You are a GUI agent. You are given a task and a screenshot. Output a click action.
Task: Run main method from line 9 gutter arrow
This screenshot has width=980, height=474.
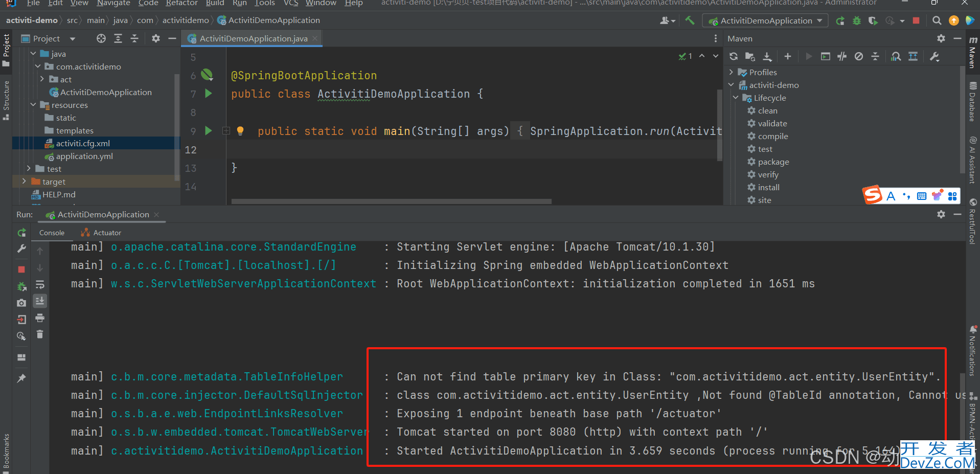[208, 130]
